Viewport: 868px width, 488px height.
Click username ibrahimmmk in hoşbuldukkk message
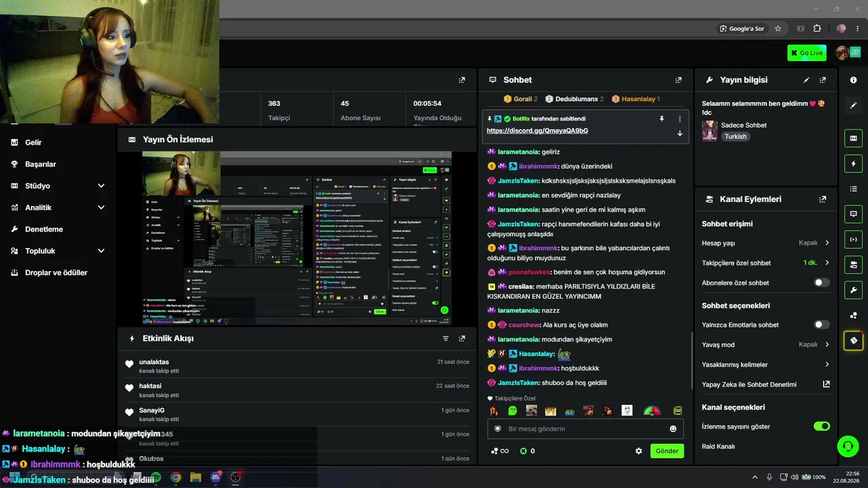click(x=538, y=368)
